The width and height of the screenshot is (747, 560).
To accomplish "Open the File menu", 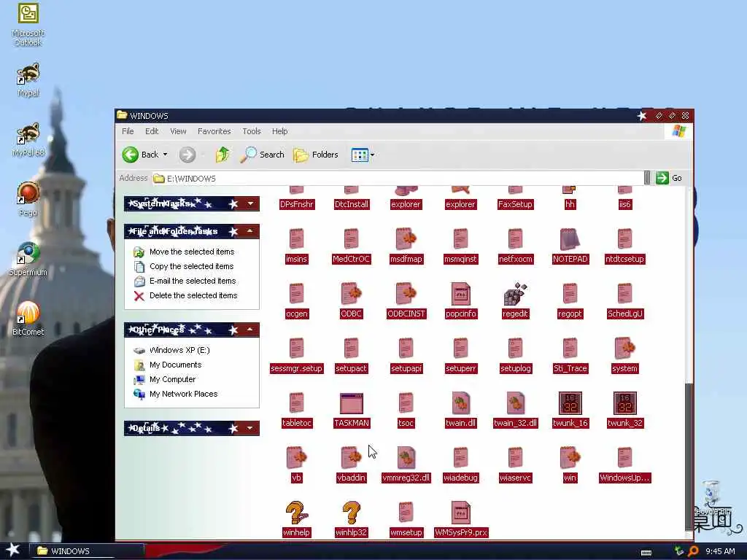I will pyautogui.click(x=128, y=131).
